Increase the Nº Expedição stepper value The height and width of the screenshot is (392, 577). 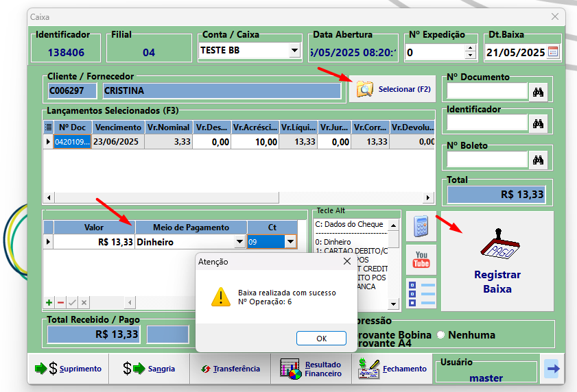(470, 48)
